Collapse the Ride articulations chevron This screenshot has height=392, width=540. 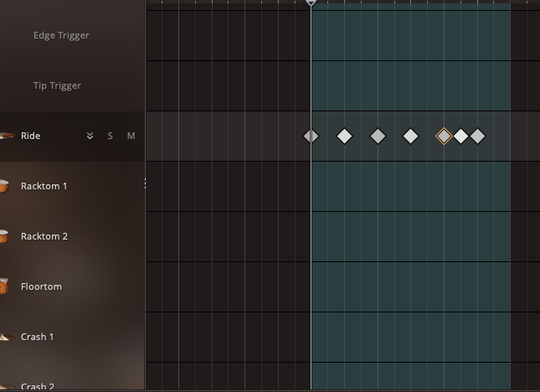tap(90, 136)
